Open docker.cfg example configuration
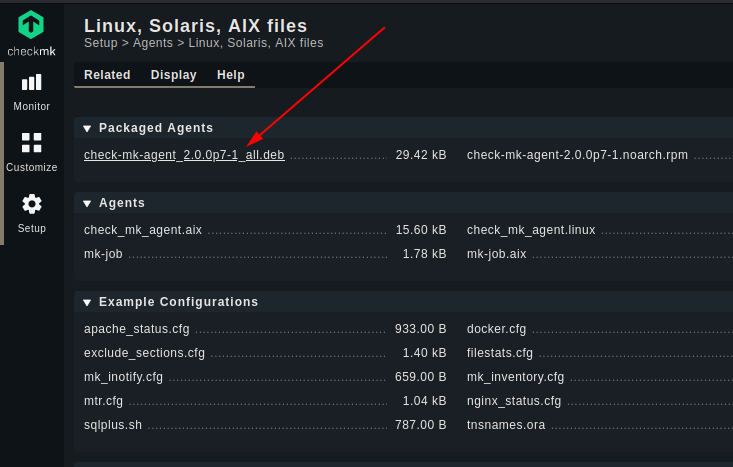The height and width of the screenshot is (467, 733). 496,329
